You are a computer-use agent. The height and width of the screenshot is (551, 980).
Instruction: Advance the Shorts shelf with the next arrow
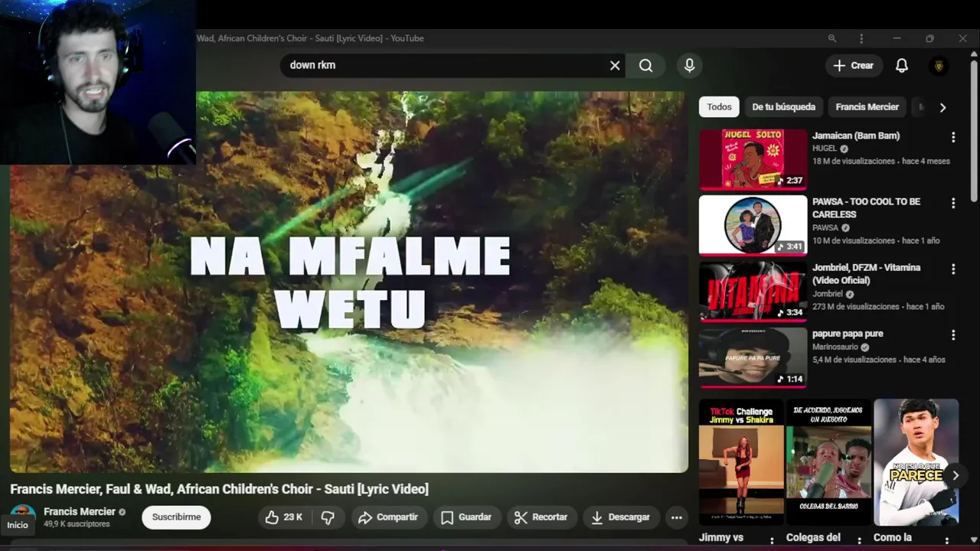point(955,475)
